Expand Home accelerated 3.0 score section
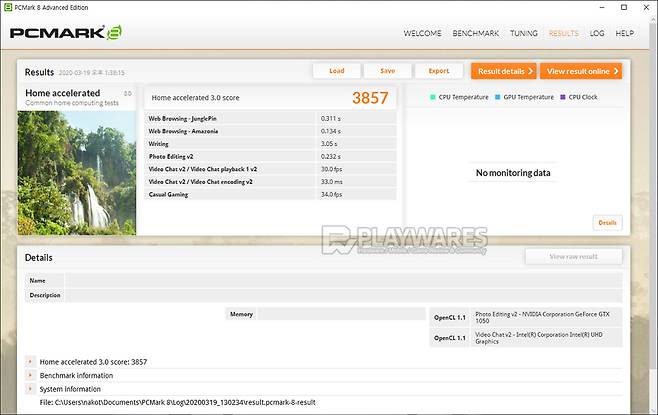Viewport: 658px width, 415px height. point(31,361)
